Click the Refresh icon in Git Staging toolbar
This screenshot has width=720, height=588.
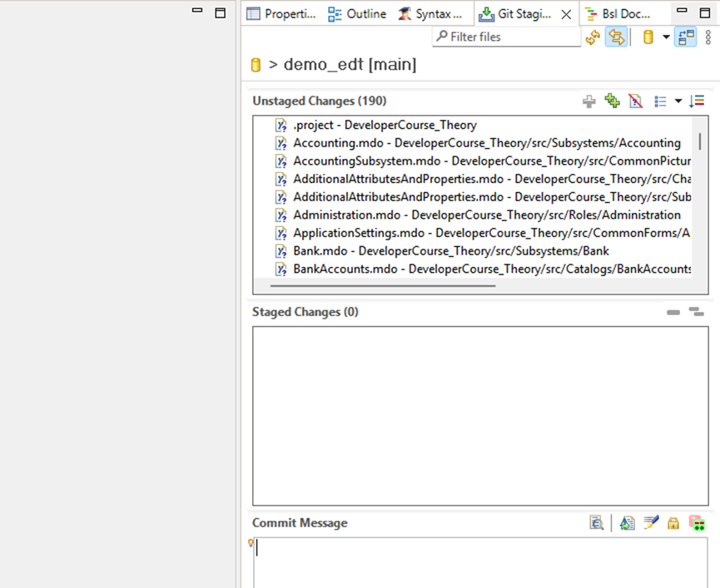pos(593,37)
